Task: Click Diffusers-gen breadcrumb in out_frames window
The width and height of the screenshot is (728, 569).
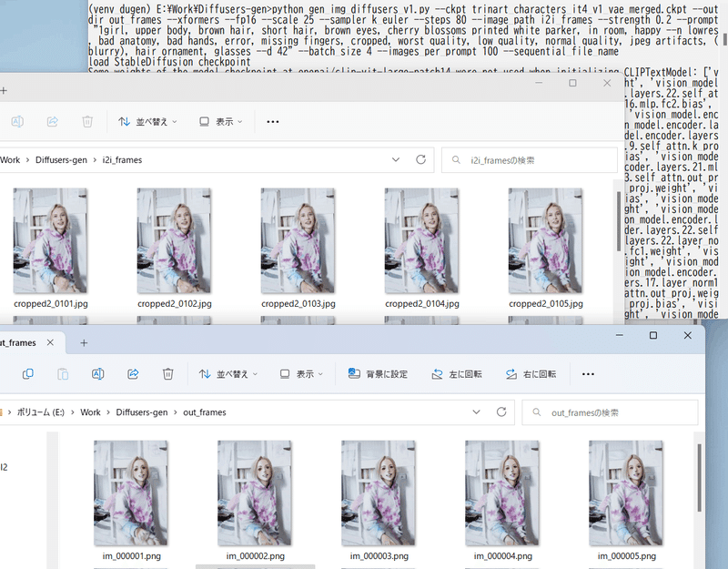Action: point(142,412)
